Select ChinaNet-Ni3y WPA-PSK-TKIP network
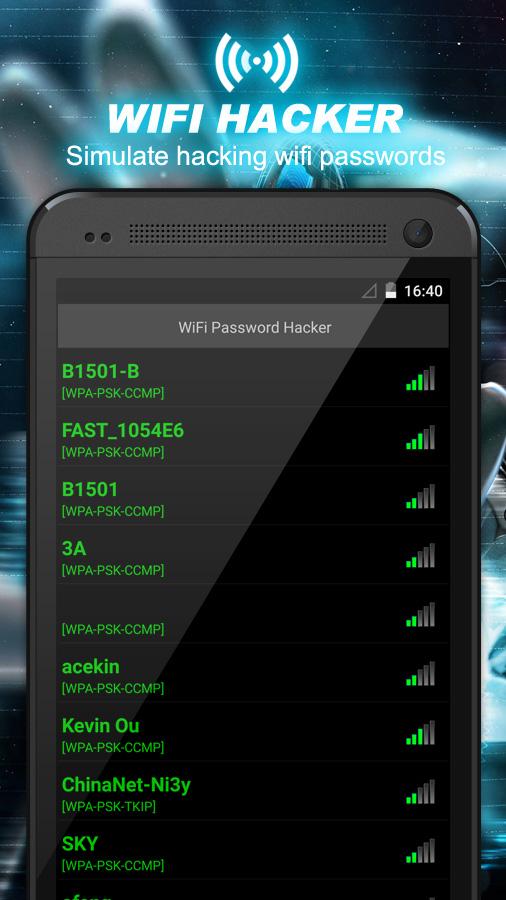Screen dimensions: 506x900 [x=252, y=792]
